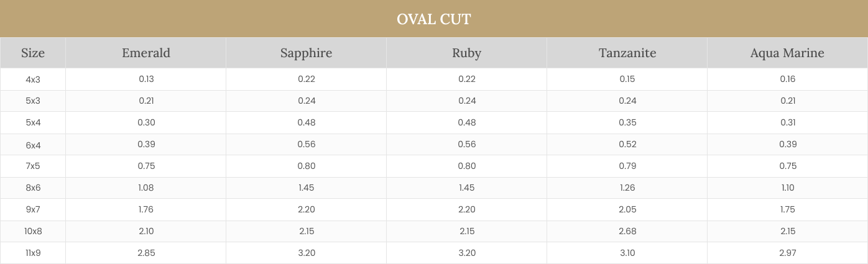Click the 11x9 size row label
The image size is (868, 264).
[x=33, y=253]
